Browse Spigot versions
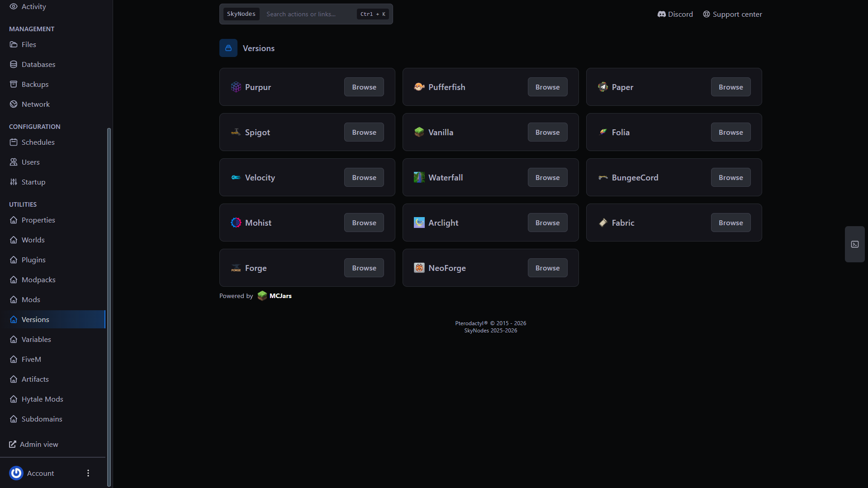Viewport: 868px width, 488px height. coord(364,132)
